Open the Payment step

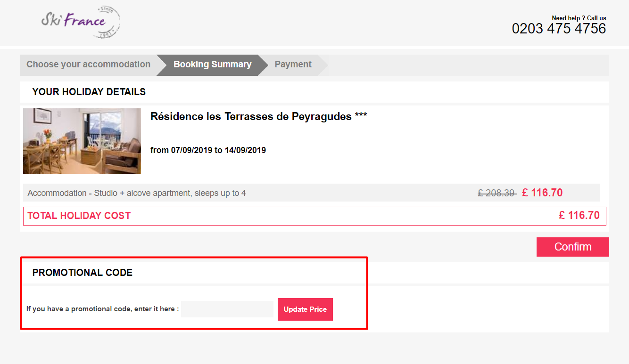pyautogui.click(x=293, y=64)
